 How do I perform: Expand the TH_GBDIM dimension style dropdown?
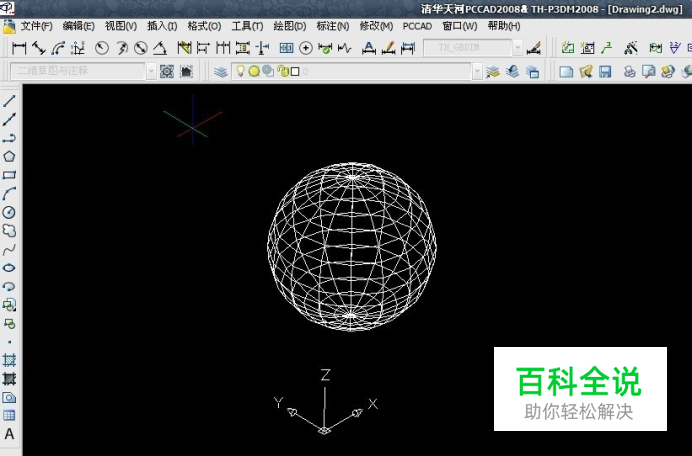click(518, 48)
